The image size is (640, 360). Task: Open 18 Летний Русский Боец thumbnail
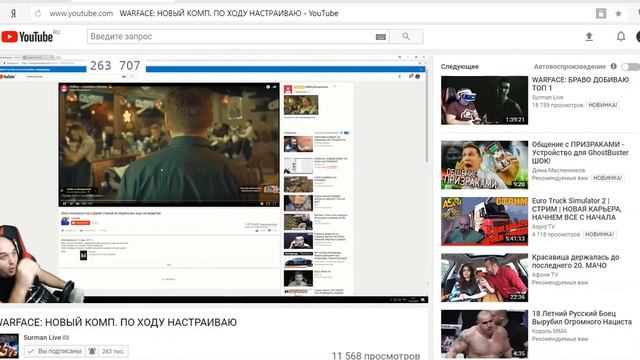(484, 334)
